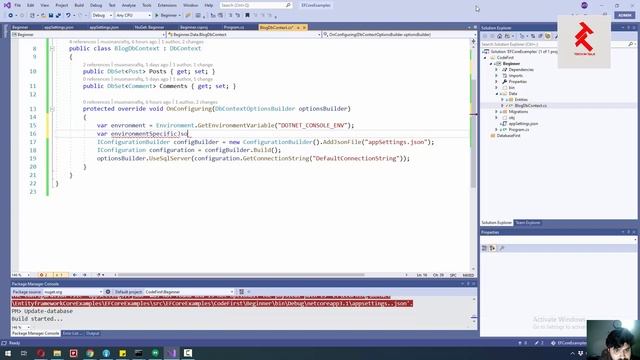This screenshot has height=360, width=640.
Task: Open the Beginner.Data.BlogDbContext type dropdown
Action: 244,35
